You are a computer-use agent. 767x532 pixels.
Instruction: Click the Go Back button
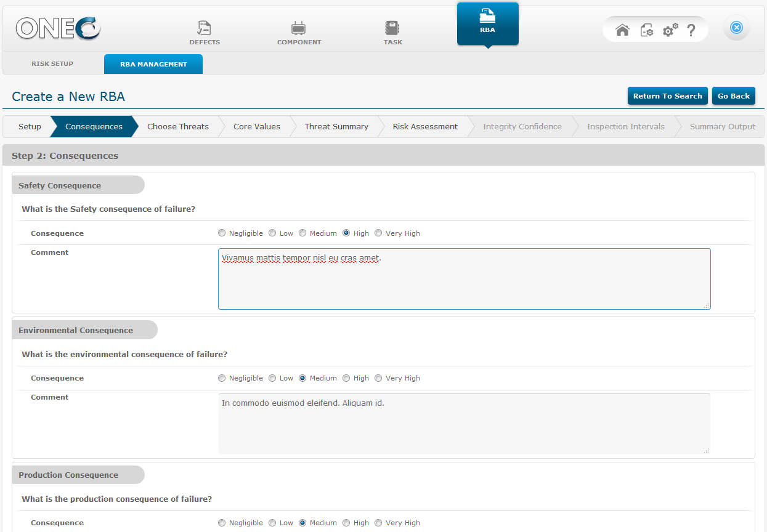click(733, 96)
